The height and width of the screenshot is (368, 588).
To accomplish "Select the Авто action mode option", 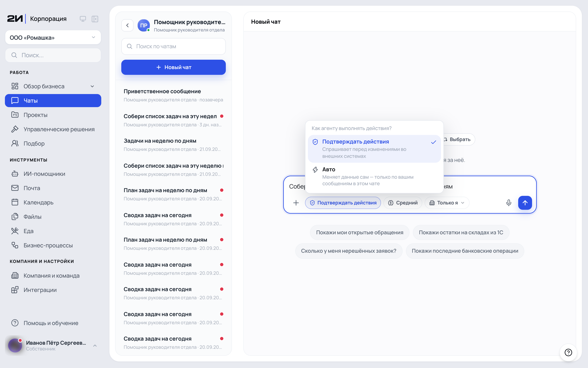I will tap(374, 176).
